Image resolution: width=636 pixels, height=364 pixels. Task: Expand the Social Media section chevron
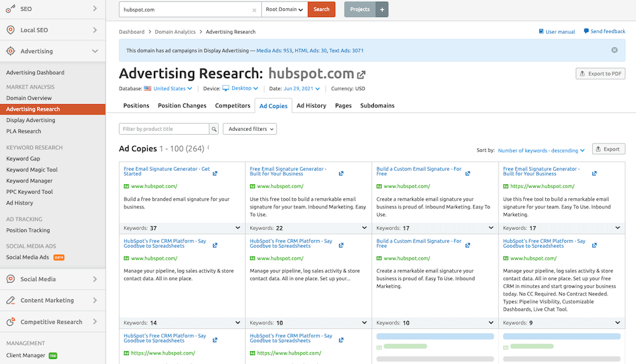[95, 279]
